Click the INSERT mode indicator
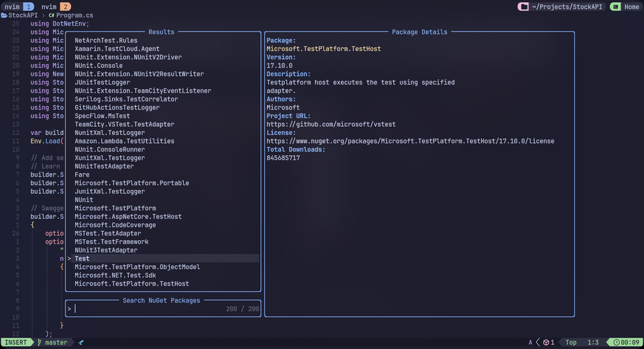This screenshot has height=349, width=644. pyautogui.click(x=16, y=342)
